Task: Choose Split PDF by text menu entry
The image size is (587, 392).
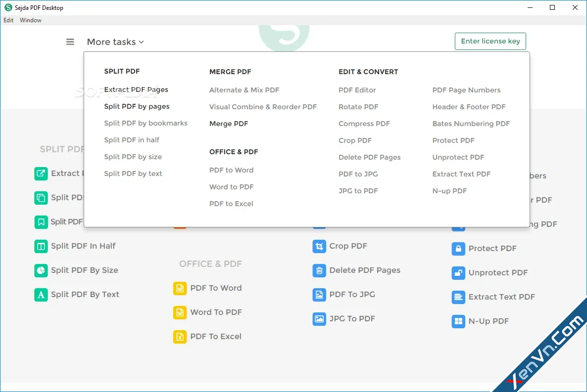Action: click(133, 174)
